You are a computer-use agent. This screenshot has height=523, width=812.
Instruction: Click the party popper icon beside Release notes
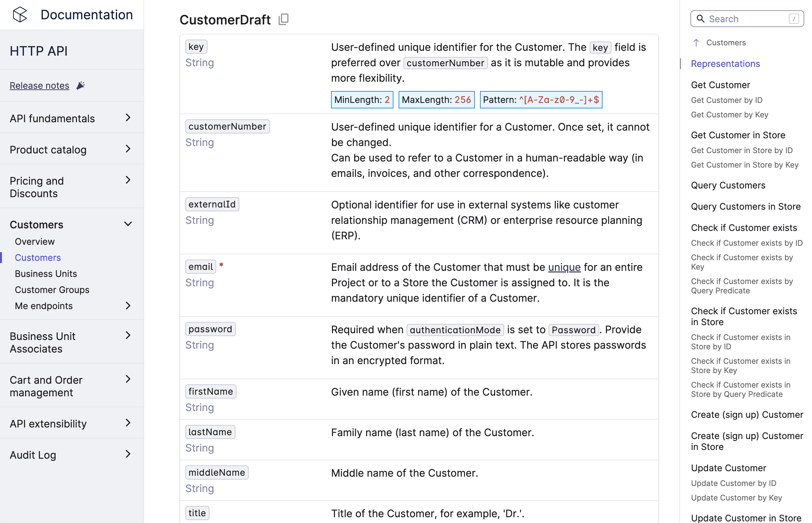click(80, 86)
